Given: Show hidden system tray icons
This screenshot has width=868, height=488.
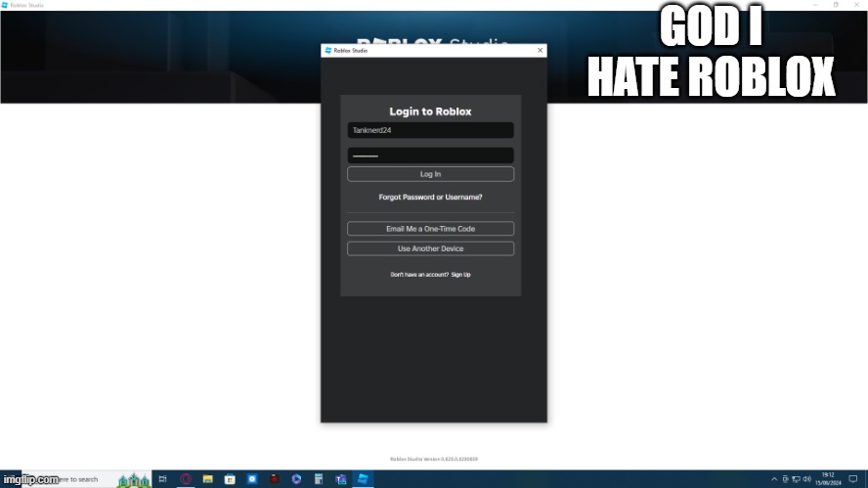Looking at the screenshot, I should (x=774, y=479).
